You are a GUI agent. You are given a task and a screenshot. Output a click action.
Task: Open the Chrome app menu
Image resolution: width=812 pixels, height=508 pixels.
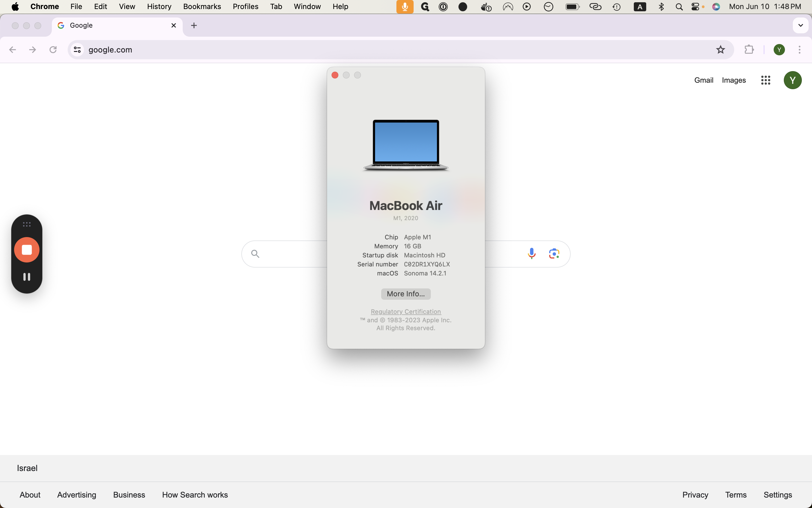45,7
